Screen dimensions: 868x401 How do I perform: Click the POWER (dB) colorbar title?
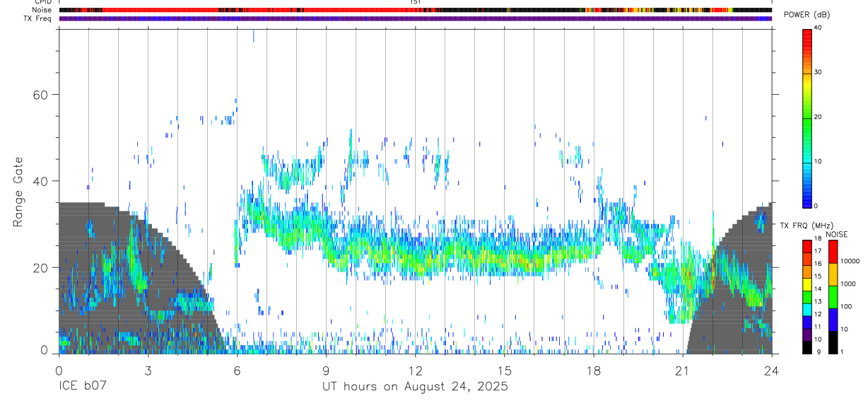pyautogui.click(x=807, y=15)
